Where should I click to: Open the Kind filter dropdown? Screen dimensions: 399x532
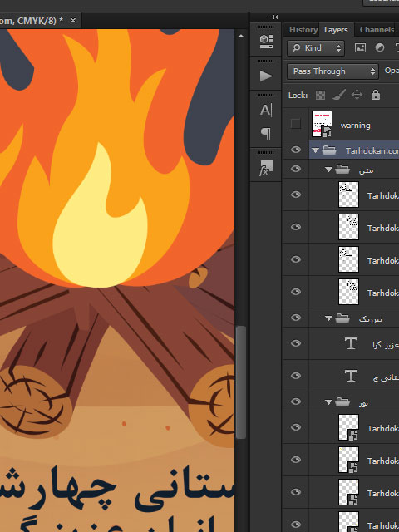(x=316, y=48)
